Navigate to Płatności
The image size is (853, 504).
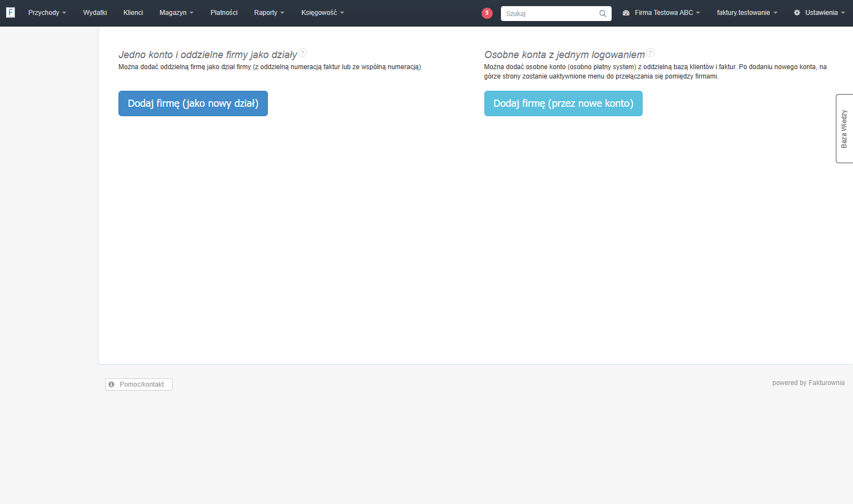(x=224, y=13)
